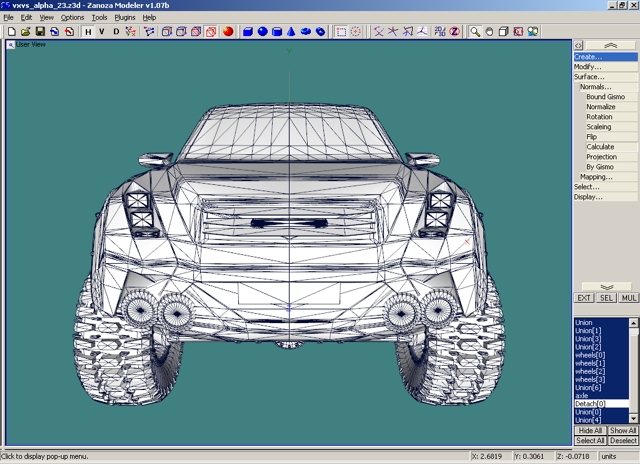Select the pan hand tool

coord(490,31)
